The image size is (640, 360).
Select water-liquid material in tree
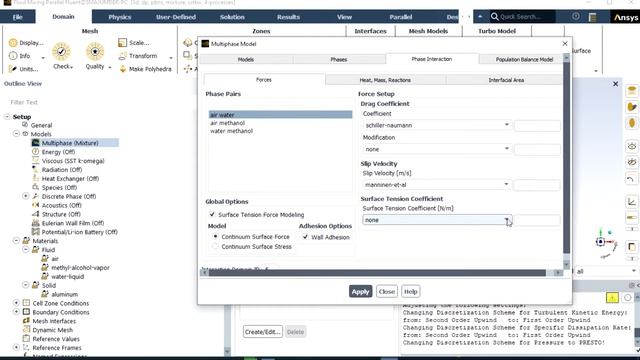pyautogui.click(x=67, y=277)
